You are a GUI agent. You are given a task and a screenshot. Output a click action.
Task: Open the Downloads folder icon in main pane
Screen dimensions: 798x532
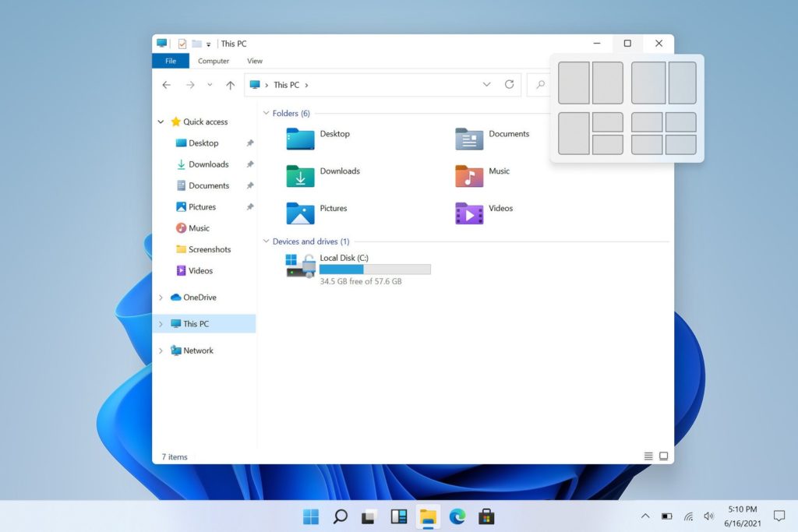[300, 176]
